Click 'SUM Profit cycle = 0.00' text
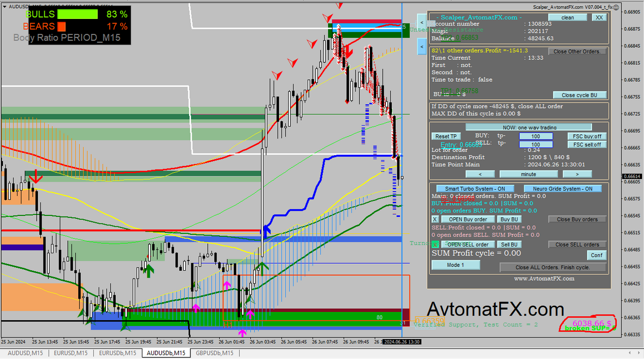The width and height of the screenshot is (644, 359). [x=476, y=253]
